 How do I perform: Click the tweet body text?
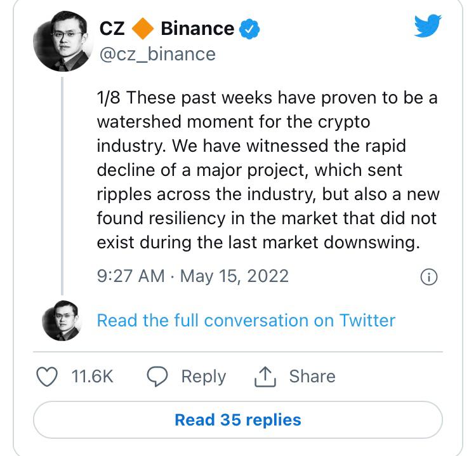pos(267,170)
